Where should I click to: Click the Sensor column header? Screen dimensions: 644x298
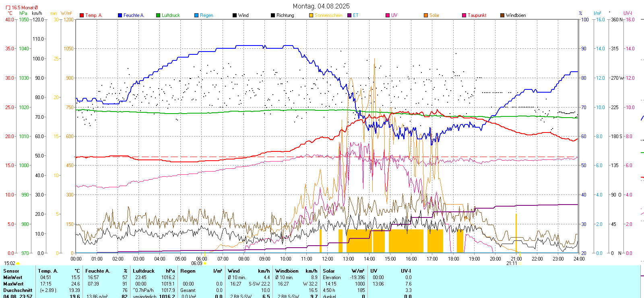[x=11, y=271]
